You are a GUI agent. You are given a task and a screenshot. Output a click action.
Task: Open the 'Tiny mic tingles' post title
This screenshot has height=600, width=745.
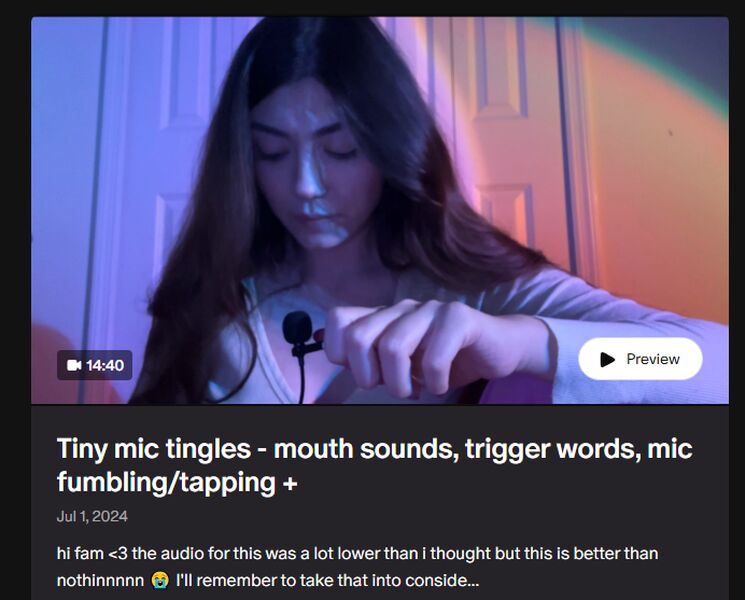tap(374, 465)
